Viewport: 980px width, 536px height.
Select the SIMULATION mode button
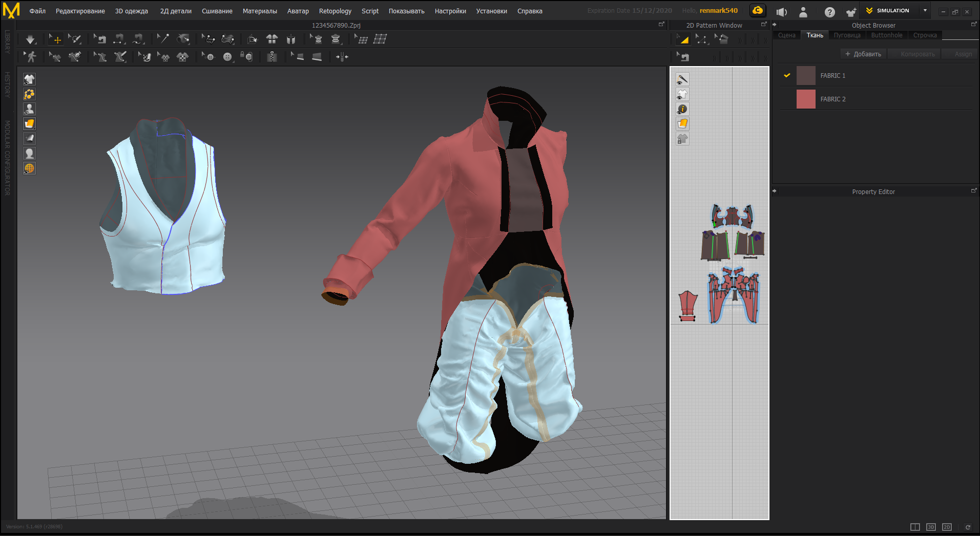coord(888,10)
